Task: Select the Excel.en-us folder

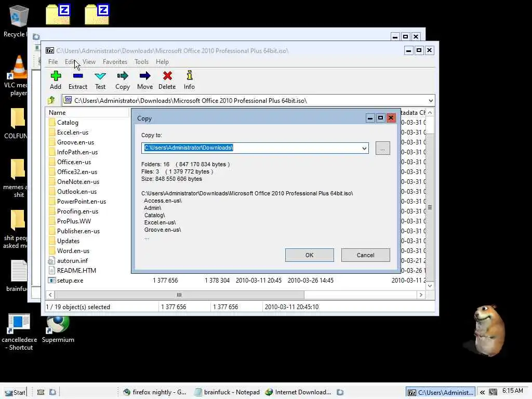Action: 73,132
